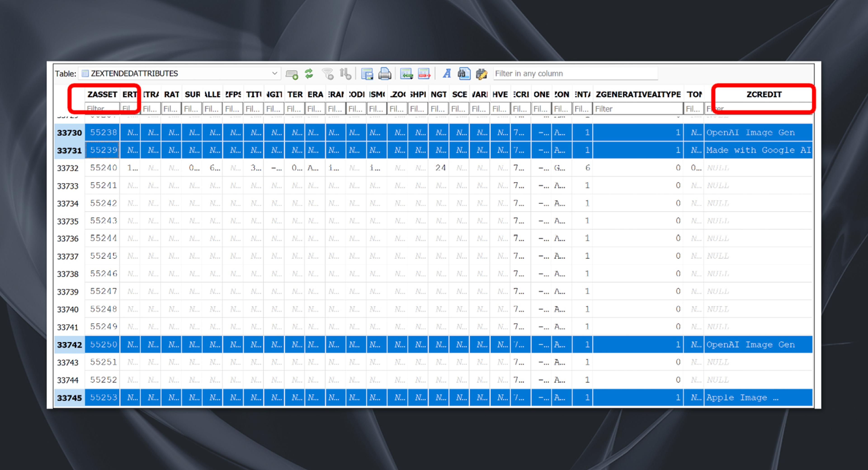
Task: Click the blue Format font 'A' icon
Action: tap(447, 73)
